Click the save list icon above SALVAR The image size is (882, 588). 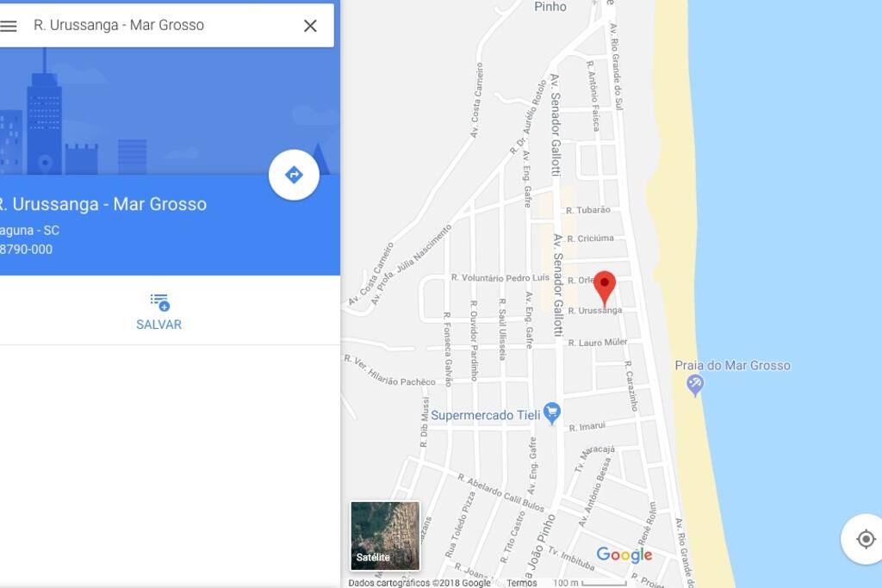point(159,302)
